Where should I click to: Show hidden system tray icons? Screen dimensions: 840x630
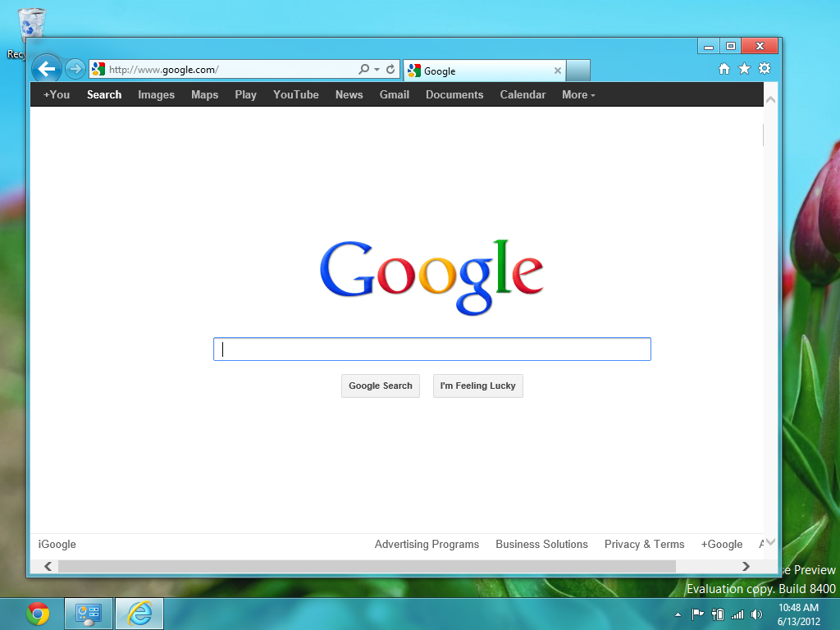coord(678,614)
